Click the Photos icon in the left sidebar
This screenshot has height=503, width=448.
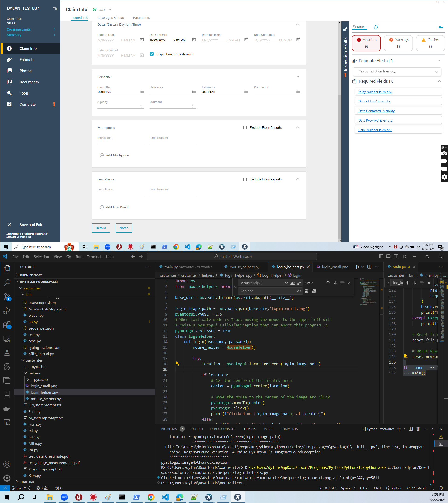click(9, 71)
